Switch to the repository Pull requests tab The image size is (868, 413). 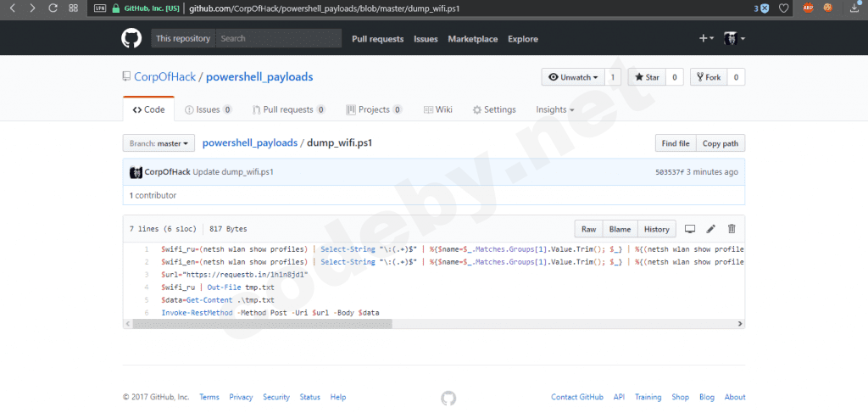tap(288, 109)
